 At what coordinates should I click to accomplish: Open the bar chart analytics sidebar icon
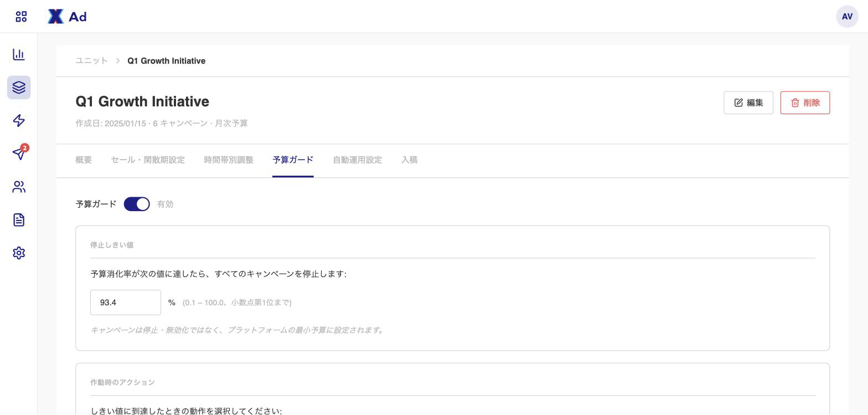click(19, 54)
